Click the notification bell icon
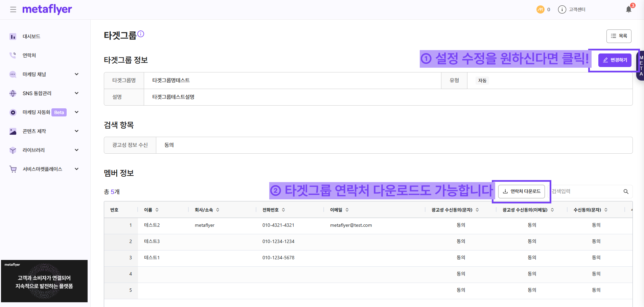Screen dimensions: 644x307 coord(628,9)
